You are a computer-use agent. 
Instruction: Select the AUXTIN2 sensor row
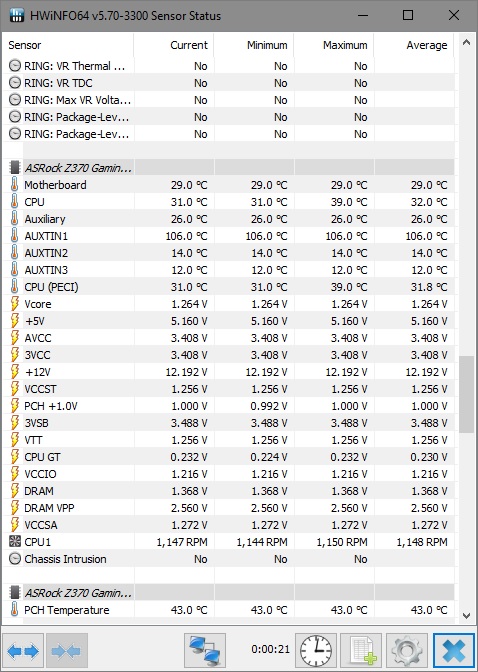(x=228, y=253)
